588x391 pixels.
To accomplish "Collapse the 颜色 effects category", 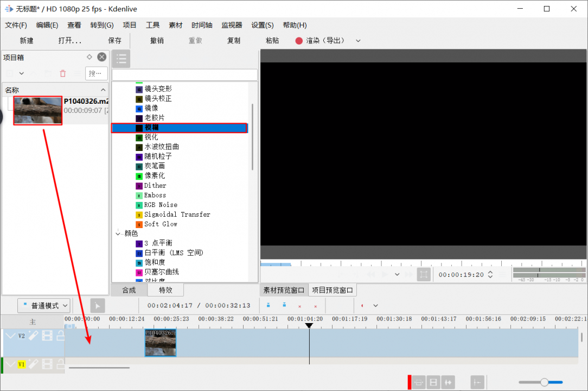I will pos(118,234).
